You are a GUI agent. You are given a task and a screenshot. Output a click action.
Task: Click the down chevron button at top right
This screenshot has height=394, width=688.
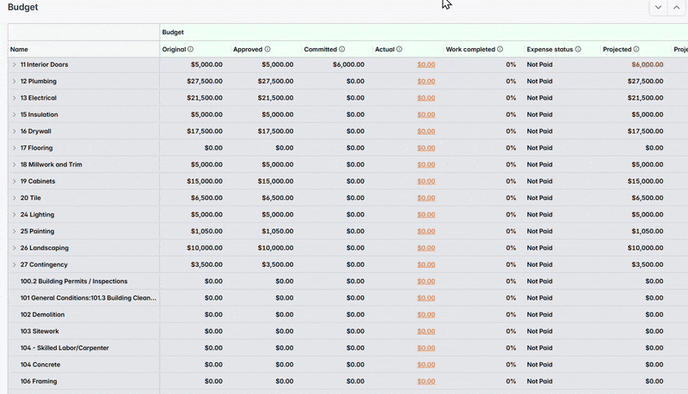click(658, 7)
